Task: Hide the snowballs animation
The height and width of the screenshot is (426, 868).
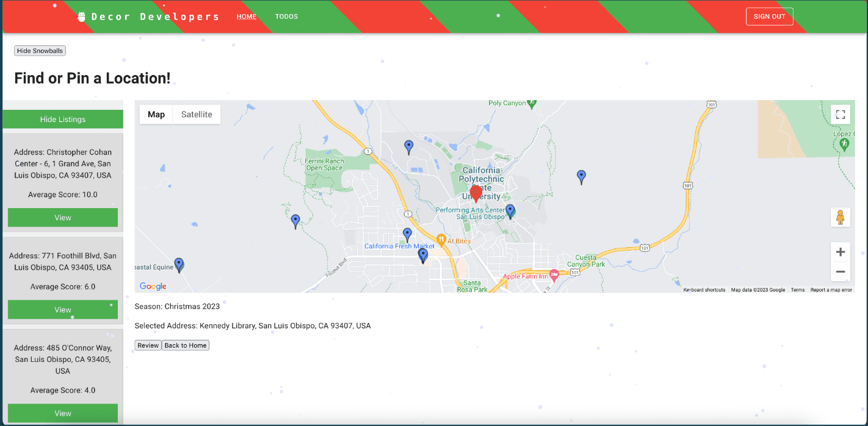Action: click(40, 51)
